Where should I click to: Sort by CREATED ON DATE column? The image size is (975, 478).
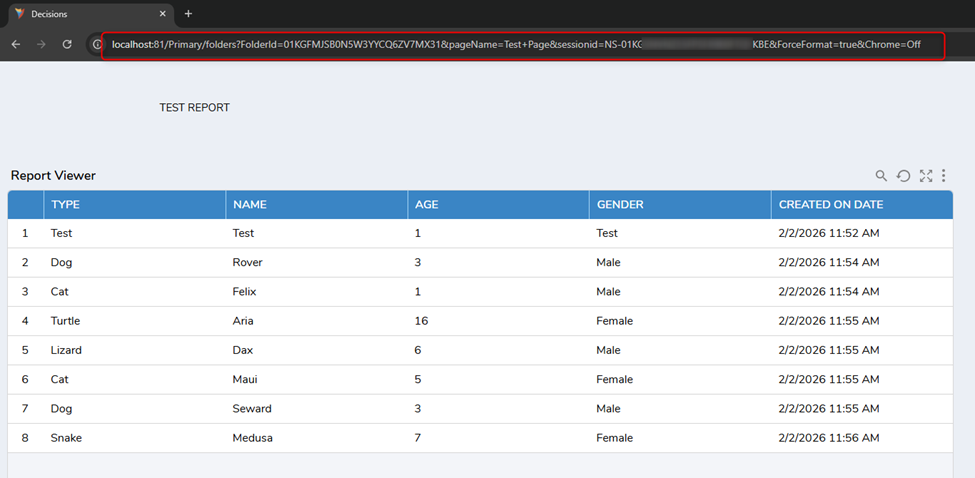click(x=830, y=205)
